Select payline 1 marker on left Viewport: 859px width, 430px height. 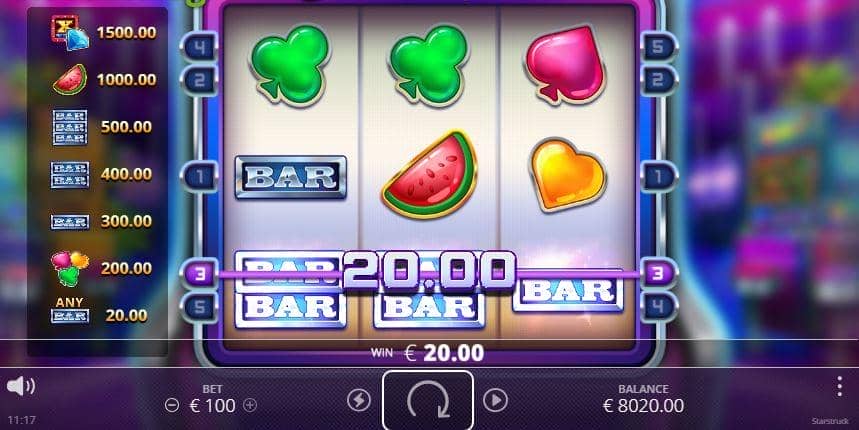pyautogui.click(x=199, y=176)
